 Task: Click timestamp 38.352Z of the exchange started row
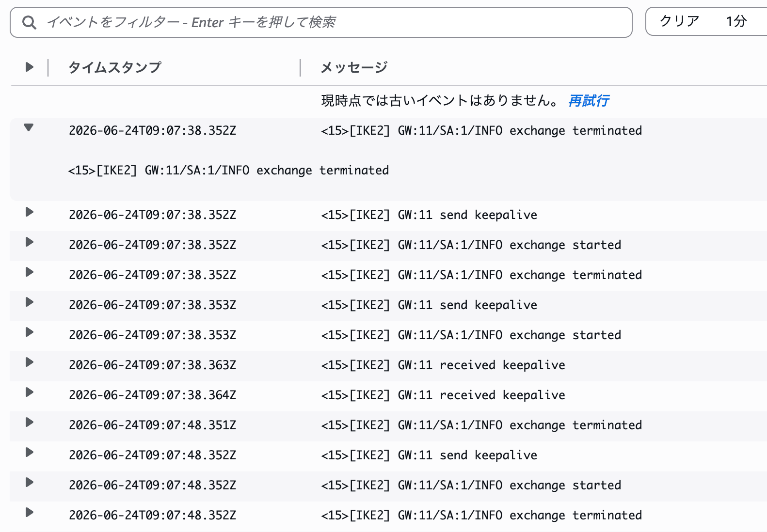[x=152, y=245]
